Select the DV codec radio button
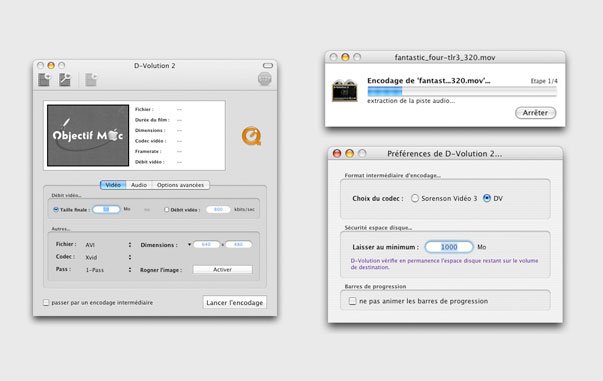 pos(487,198)
